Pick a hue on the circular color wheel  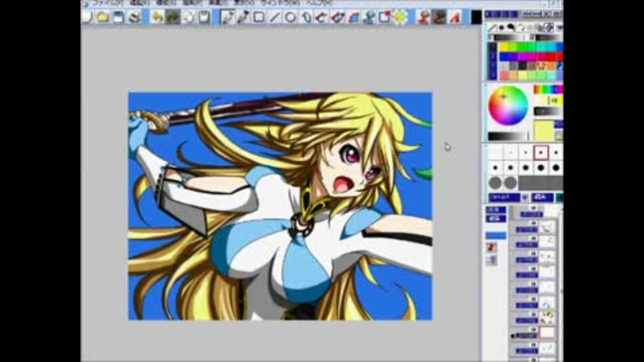[x=508, y=106]
